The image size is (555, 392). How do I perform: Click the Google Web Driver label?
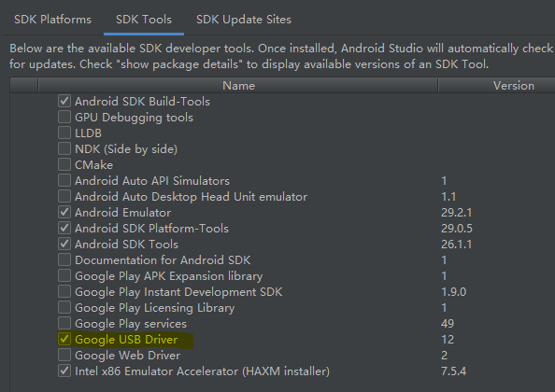point(127,356)
